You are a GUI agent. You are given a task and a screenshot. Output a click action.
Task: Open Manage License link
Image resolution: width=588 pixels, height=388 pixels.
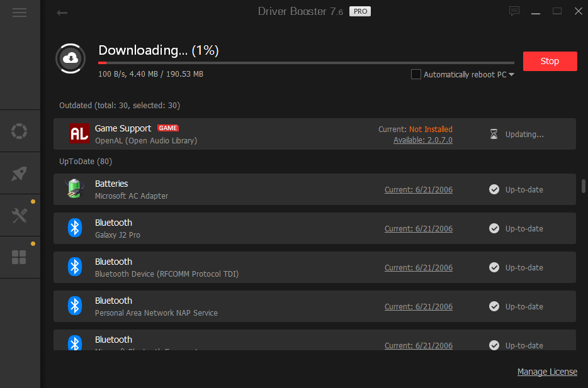(x=547, y=372)
